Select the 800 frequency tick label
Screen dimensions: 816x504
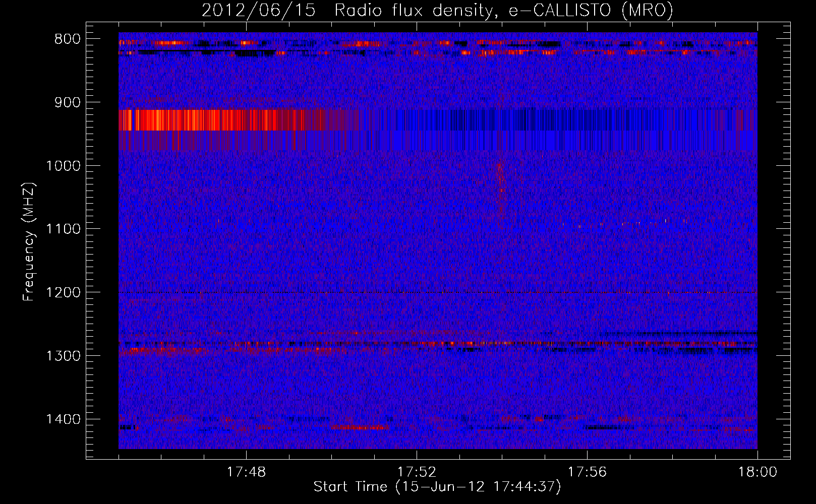pos(67,39)
